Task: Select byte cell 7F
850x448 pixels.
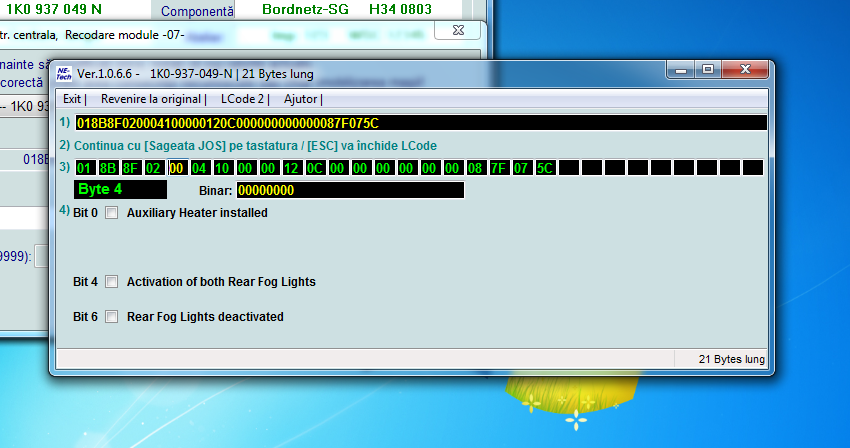Action: point(498,167)
